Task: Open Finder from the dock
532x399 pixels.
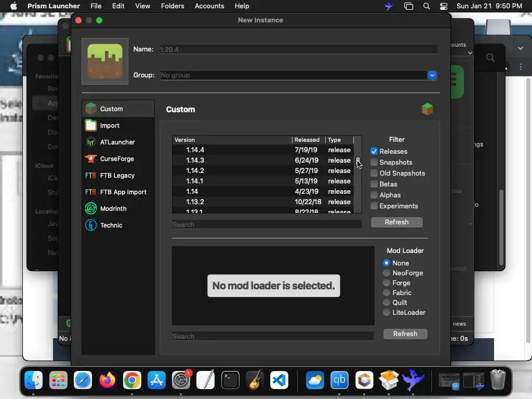Action: tap(33, 380)
